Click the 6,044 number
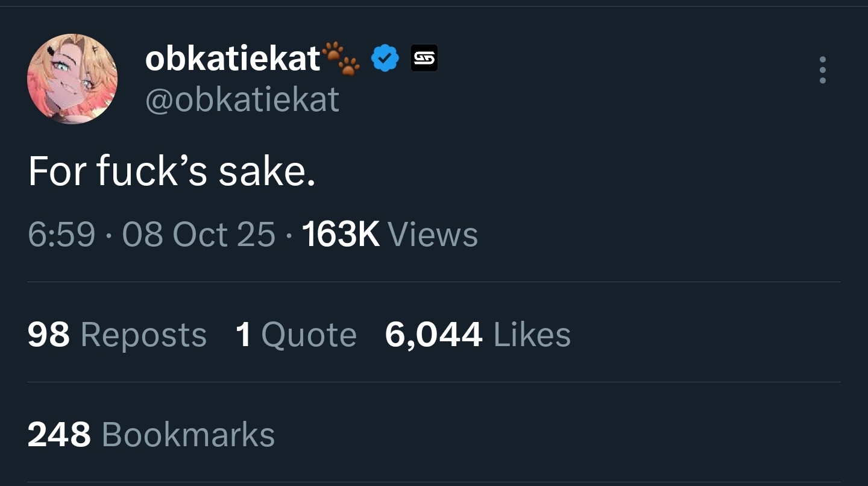Image resolution: width=868 pixels, height=486 pixels. tap(433, 335)
